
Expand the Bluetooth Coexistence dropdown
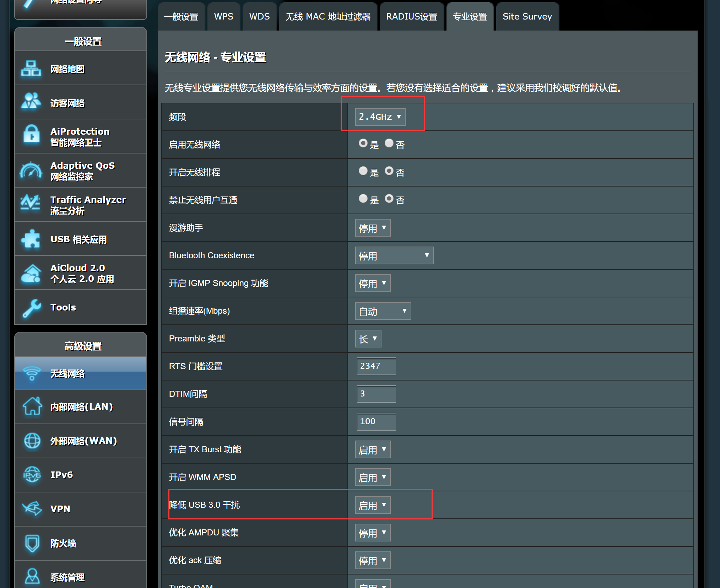pyautogui.click(x=394, y=255)
